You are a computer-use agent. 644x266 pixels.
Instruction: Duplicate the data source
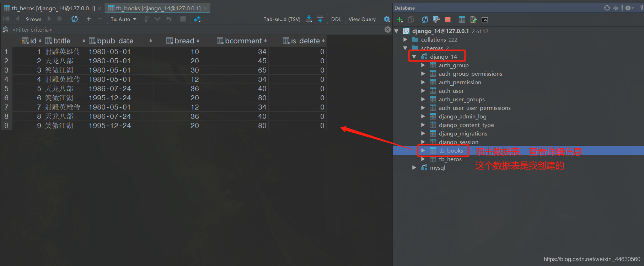[x=411, y=20]
